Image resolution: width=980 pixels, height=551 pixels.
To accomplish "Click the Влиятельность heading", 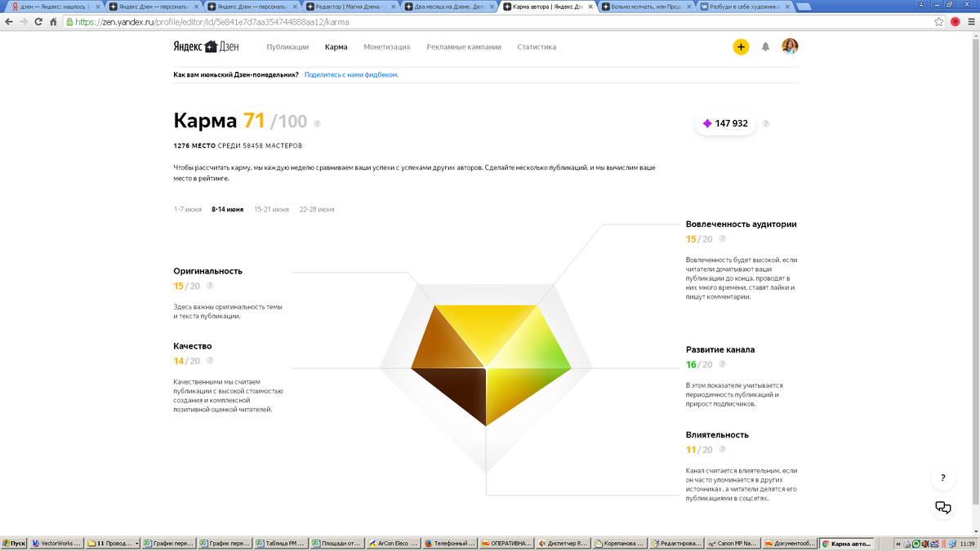I will coord(717,434).
